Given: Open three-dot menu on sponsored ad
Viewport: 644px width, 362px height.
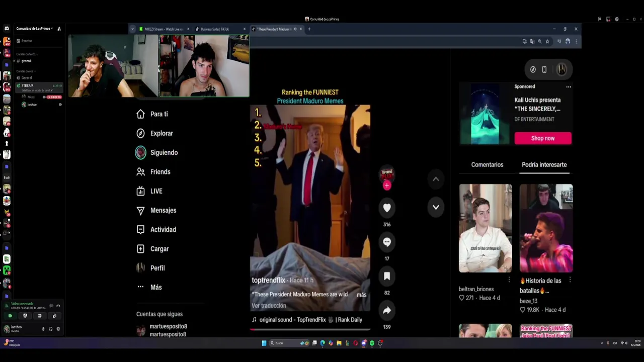Looking at the screenshot, I should pyautogui.click(x=569, y=87).
